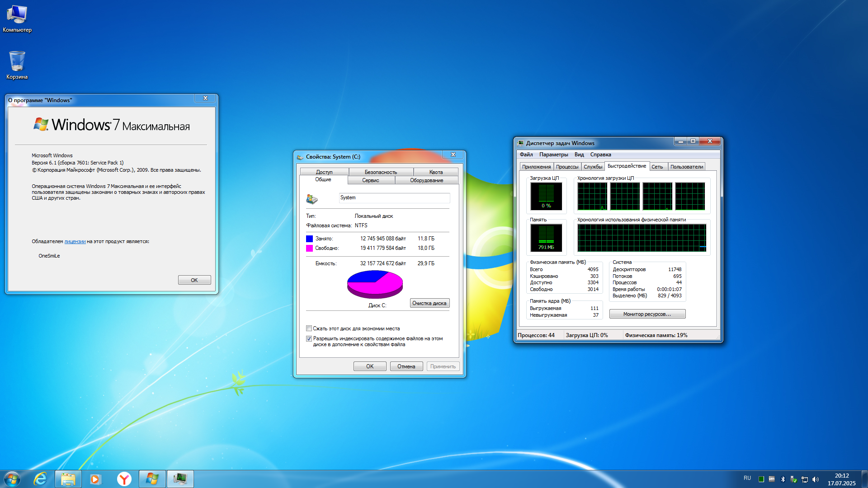Switch to the Службы tab
Screen dimensions: 868x488
click(593, 167)
